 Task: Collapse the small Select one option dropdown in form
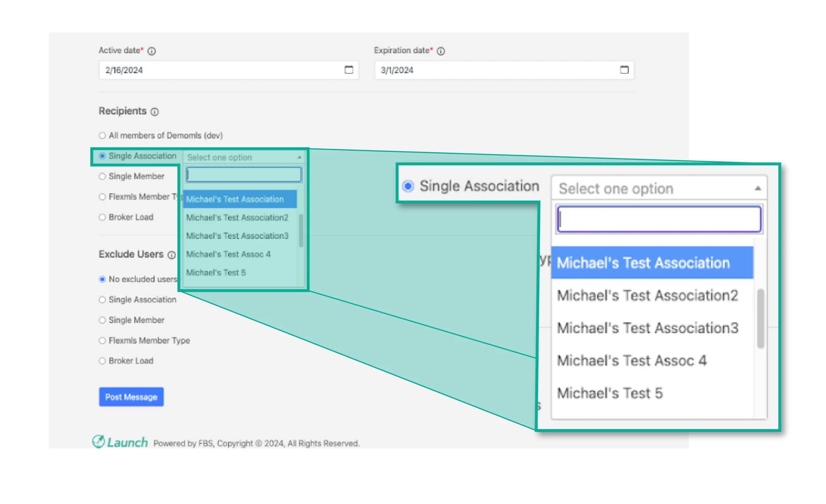coord(299,157)
